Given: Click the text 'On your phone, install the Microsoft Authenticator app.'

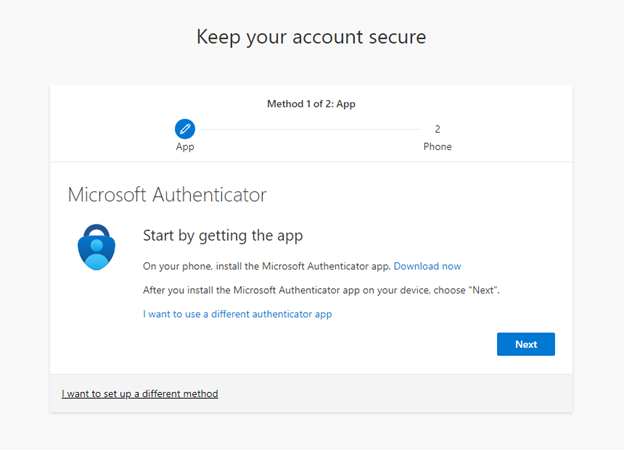Looking at the screenshot, I should point(267,266).
